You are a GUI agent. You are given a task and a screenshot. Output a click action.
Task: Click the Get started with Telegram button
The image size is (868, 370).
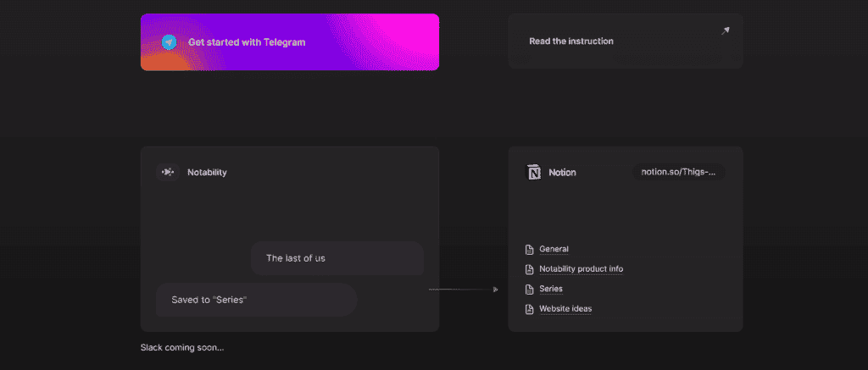(290, 42)
